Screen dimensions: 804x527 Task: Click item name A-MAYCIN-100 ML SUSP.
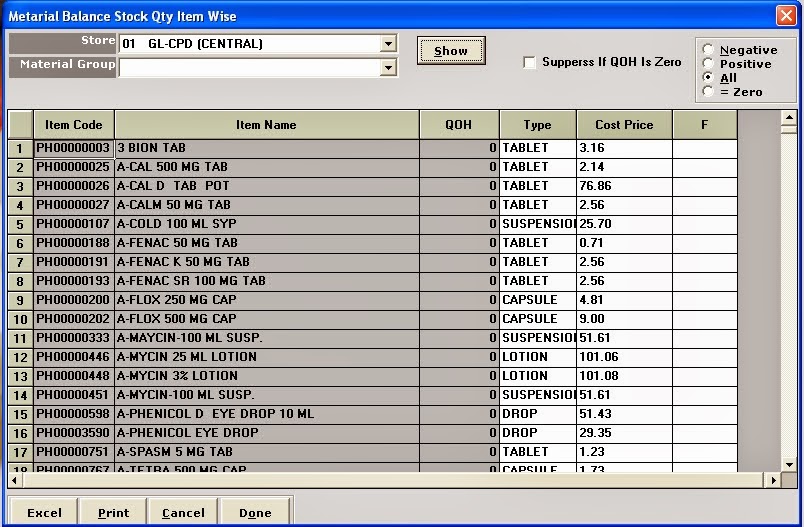(x=267, y=338)
